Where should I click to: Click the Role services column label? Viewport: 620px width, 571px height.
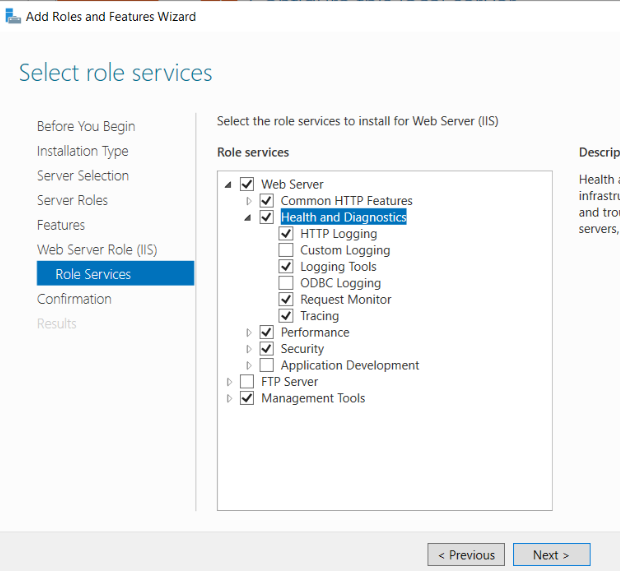click(x=253, y=152)
